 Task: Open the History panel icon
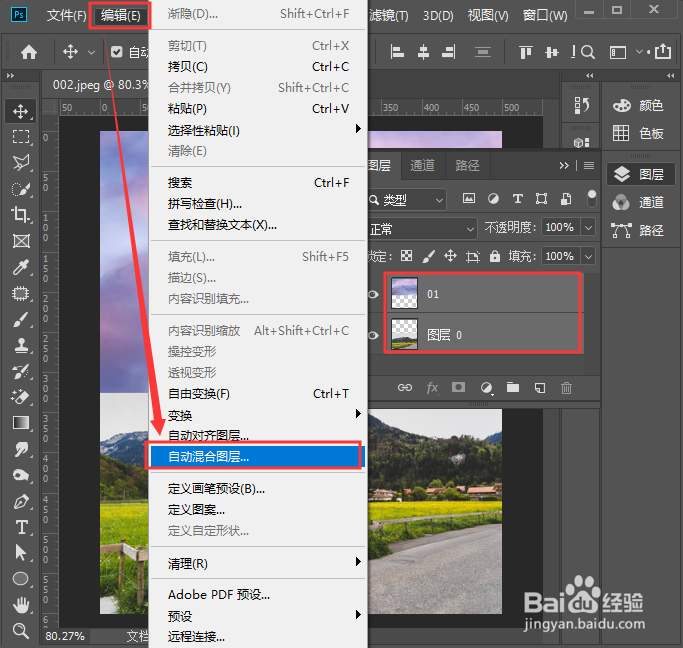(x=582, y=105)
